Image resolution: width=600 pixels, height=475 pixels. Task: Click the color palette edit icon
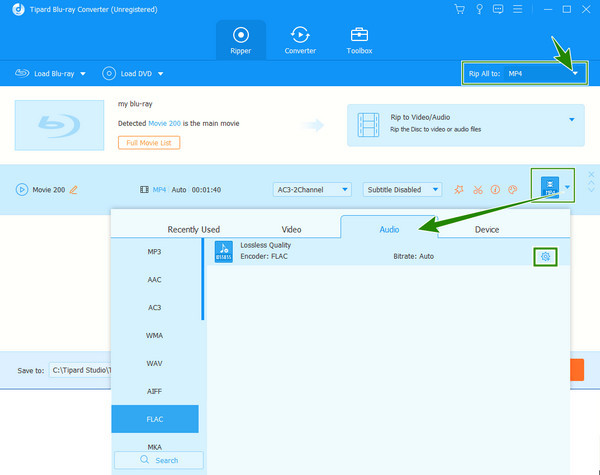(x=513, y=189)
